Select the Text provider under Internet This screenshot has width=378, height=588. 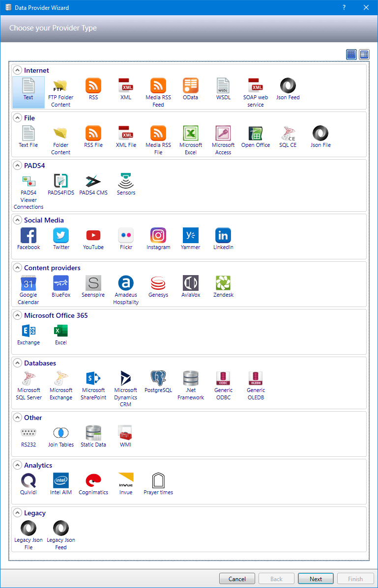tap(29, 92)
